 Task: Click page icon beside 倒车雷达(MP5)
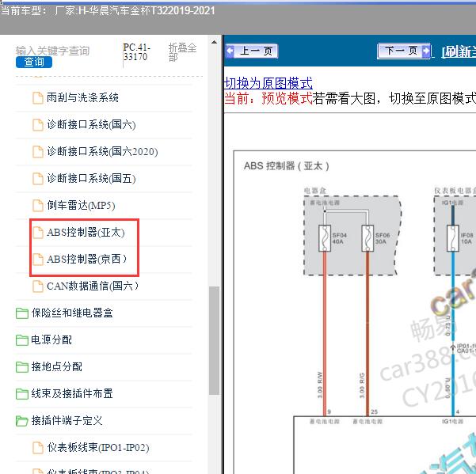pyautogui.click(x=38, y=206)
